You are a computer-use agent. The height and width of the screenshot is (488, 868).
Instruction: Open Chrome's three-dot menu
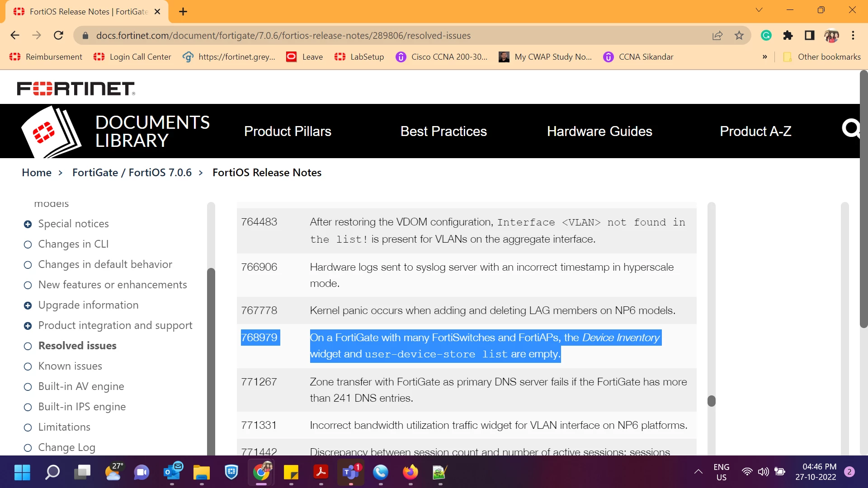[853, 35]
